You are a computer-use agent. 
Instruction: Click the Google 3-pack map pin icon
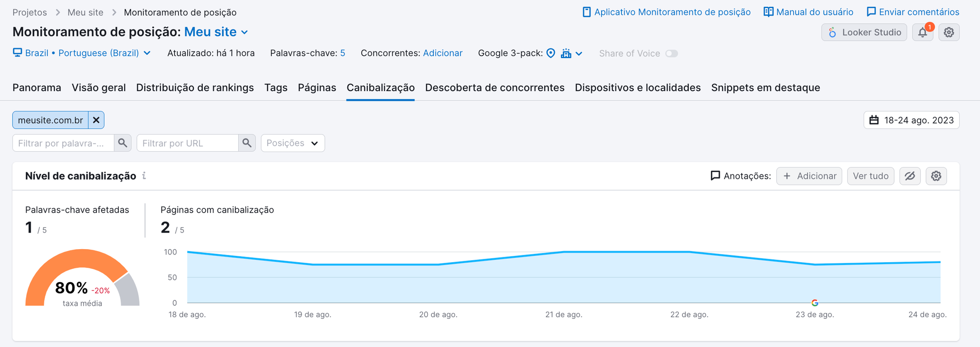pyautogui.click(x=551, y=53)
